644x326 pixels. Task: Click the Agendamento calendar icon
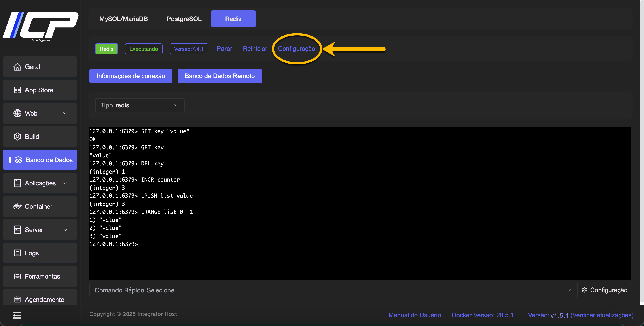(17, 299)
